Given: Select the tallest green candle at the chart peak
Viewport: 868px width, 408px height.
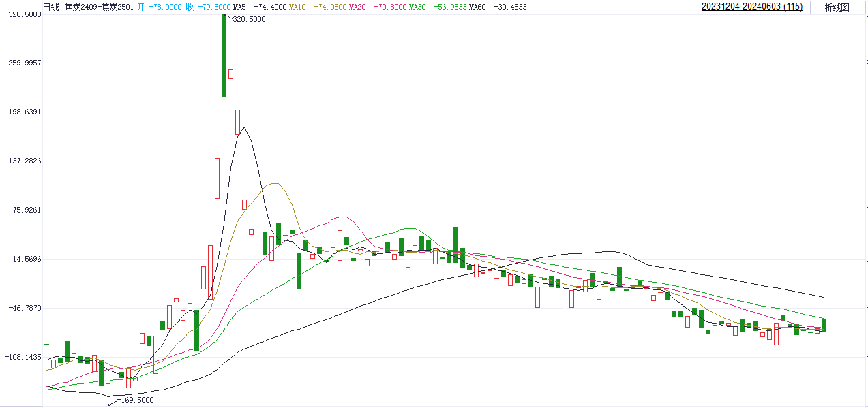Looking at the screenshot, I should tap(224, 56).
